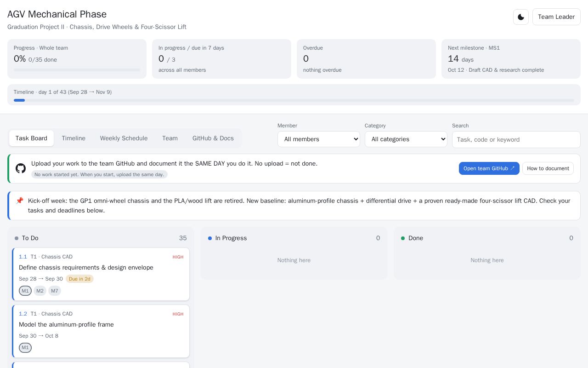588x368 pixels.
Task: Click the In progress / due in 7 days card
Action: (x=221, y=59)
